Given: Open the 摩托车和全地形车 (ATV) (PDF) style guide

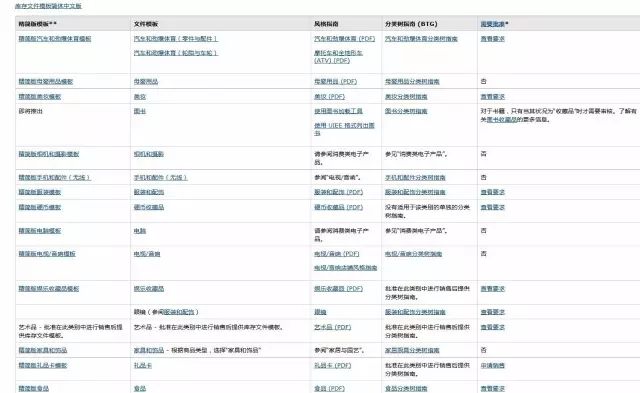Looking at the screenshot, I should (338, 57).
